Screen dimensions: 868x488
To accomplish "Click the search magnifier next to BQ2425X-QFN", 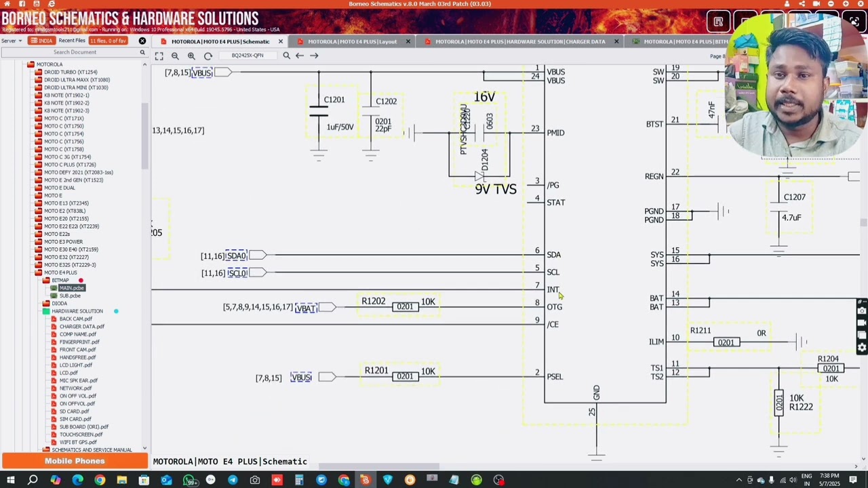I will point(286,56).
